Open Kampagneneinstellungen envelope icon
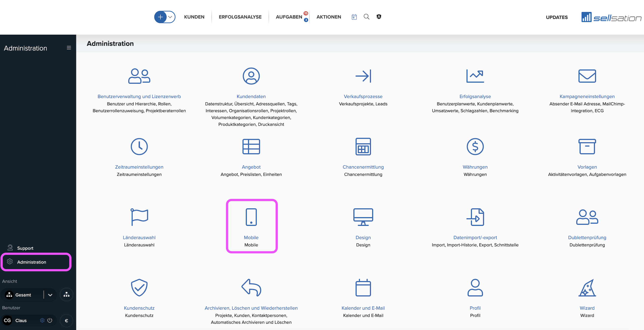 pos(587,76)
